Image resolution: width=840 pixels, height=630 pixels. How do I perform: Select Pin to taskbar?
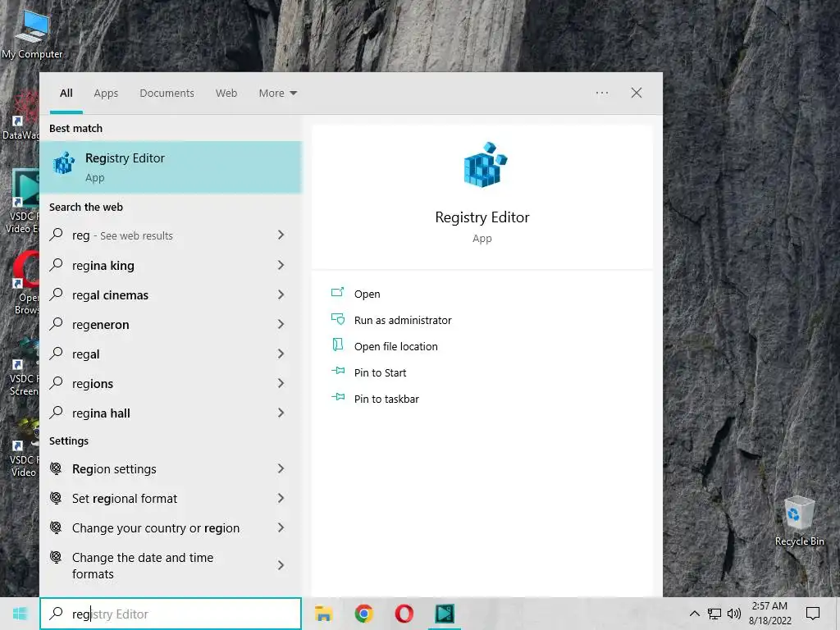pos(386,399)
